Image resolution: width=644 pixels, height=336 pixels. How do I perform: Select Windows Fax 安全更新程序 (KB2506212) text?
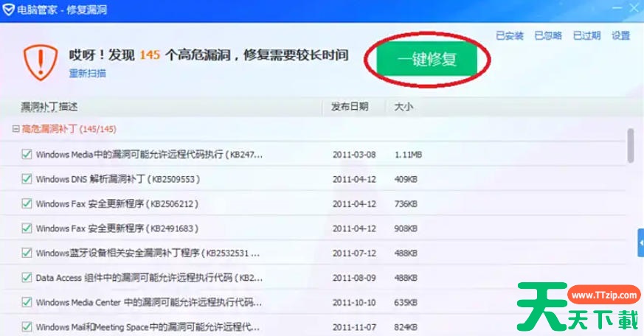pyautogui.click(x=117, y=204)
